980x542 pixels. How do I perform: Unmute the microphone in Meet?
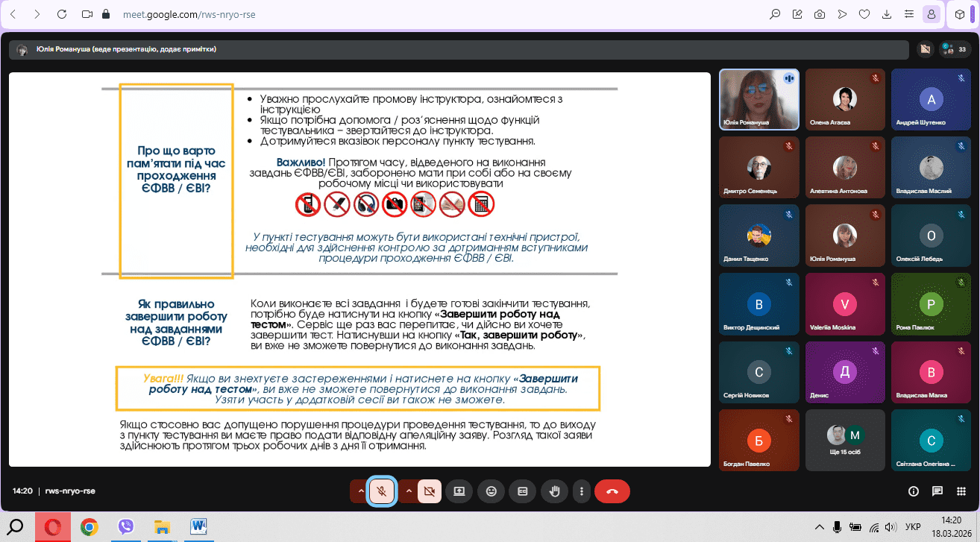point(382,491)
